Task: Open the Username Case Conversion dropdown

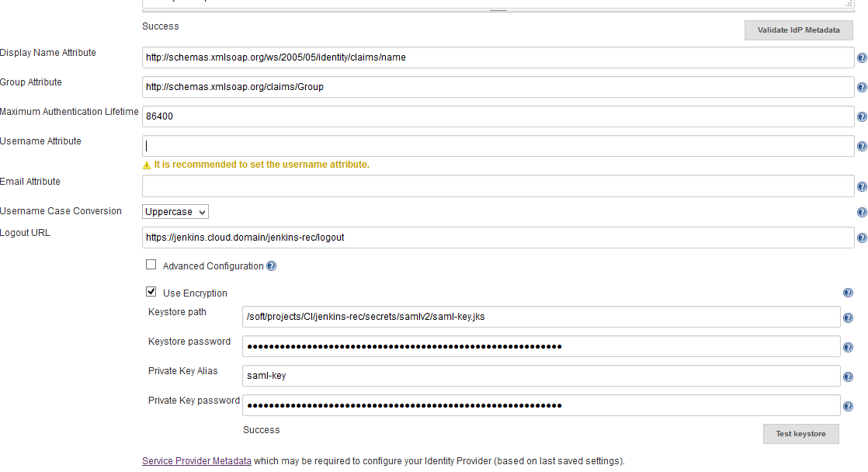Action: click(x=175, y=212)
